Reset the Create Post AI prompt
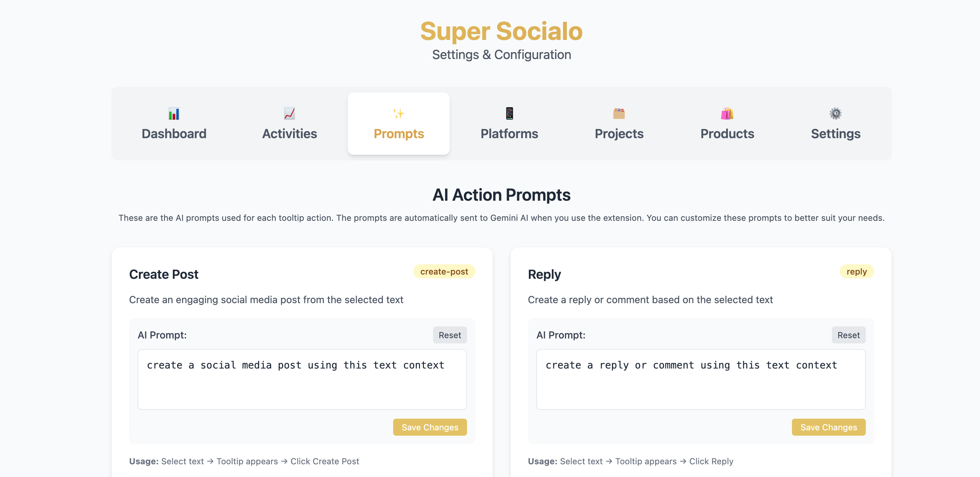Screen dimensions: 980x477 pyautogui.click(x=450, y=335)
